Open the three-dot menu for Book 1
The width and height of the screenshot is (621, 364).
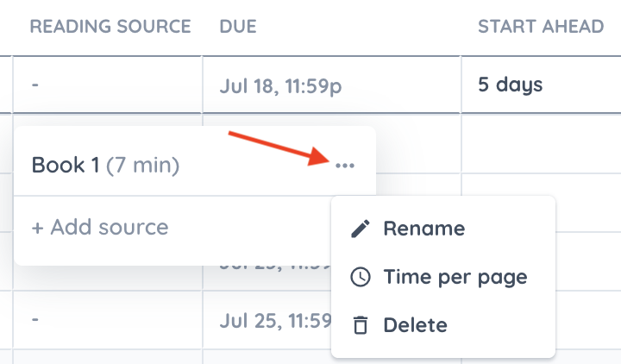tap(344, 165)
